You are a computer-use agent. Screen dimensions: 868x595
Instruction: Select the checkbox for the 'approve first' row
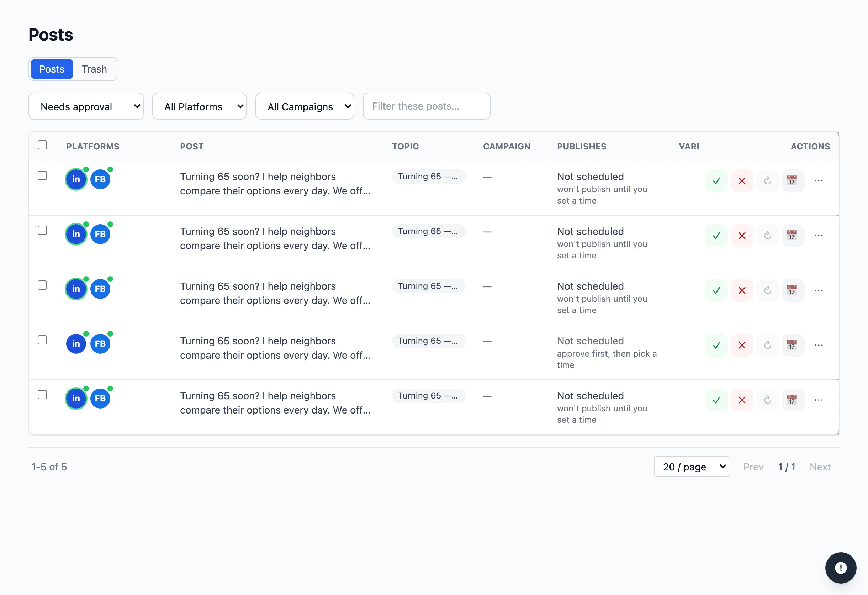point(42,340)
